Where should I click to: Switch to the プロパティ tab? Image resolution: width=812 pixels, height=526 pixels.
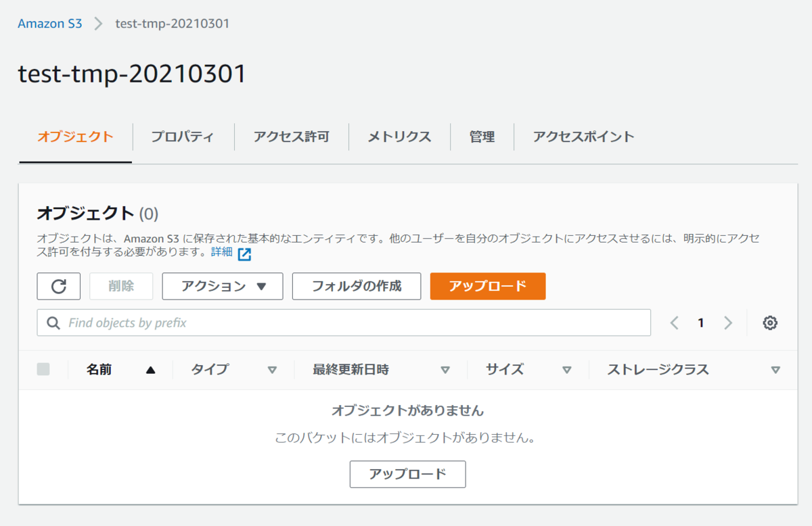(183, 137)
